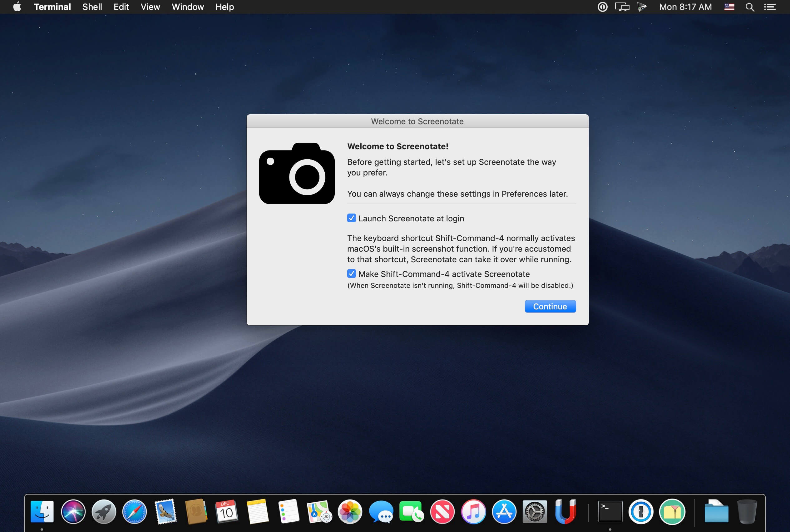Image resolution: width=790 pixels, height=532 pixels.
Task: Uncheck Launch Screenotate at login checkbox
Action: tap(351, 218)
